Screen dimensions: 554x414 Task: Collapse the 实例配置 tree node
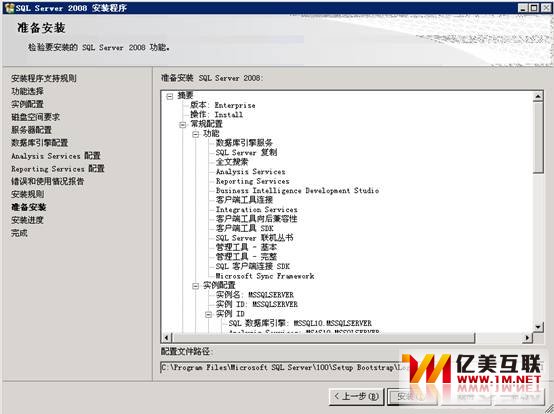(195, 286)
